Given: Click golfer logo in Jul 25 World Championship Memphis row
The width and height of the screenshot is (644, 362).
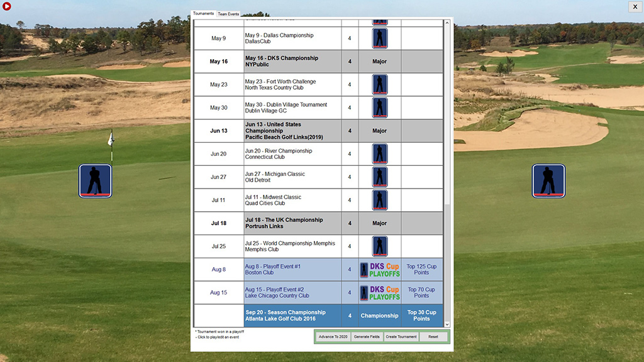Looking at the screenshot, I should click(379, 246).
